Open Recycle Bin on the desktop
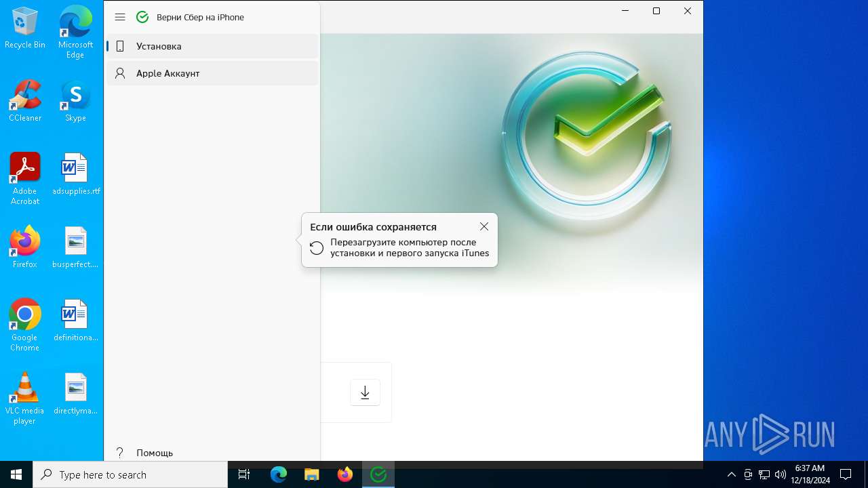Image resolution: width=868 pixels, height=488 pixels. pos(25,28)
